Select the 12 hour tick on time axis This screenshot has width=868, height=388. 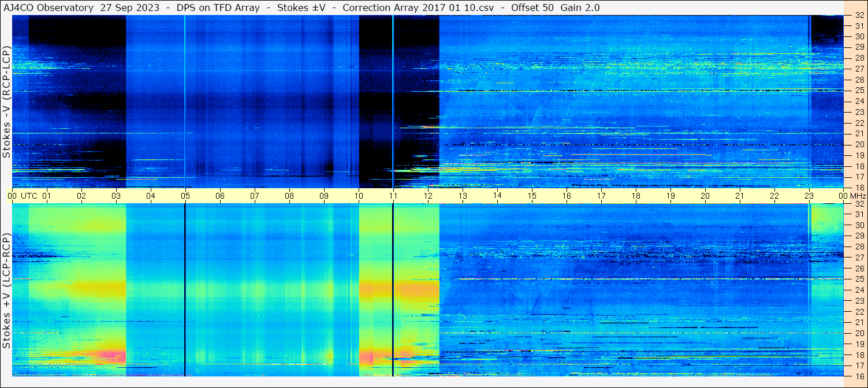pyautogui.click(x=428, y=196)
